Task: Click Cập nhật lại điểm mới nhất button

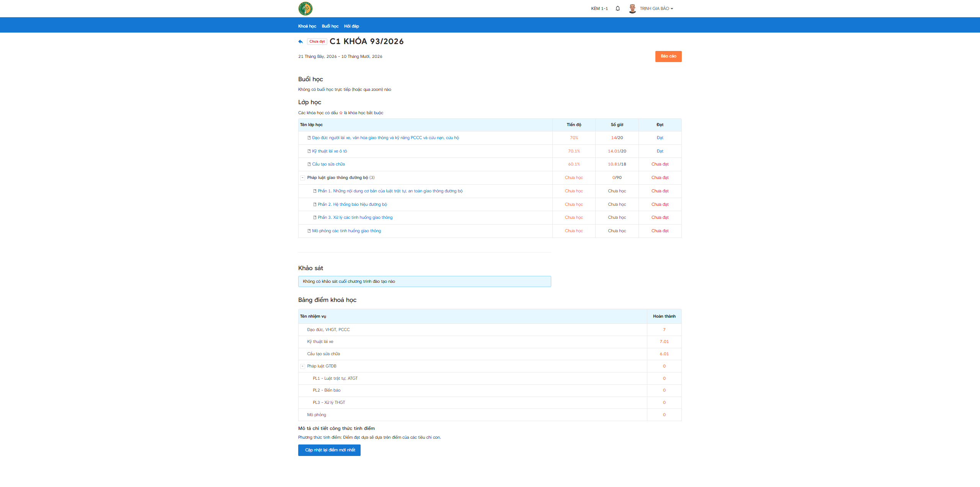Action: [x=329, y=450]
